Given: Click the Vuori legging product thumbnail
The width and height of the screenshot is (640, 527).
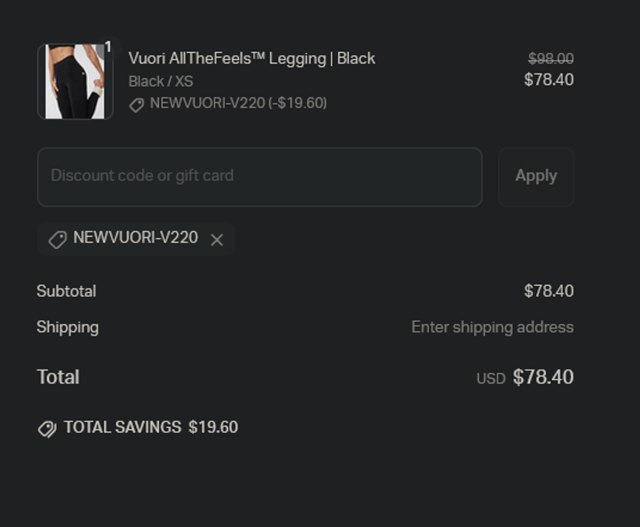Looking at the screenshot, I should [x=74, y=82].
